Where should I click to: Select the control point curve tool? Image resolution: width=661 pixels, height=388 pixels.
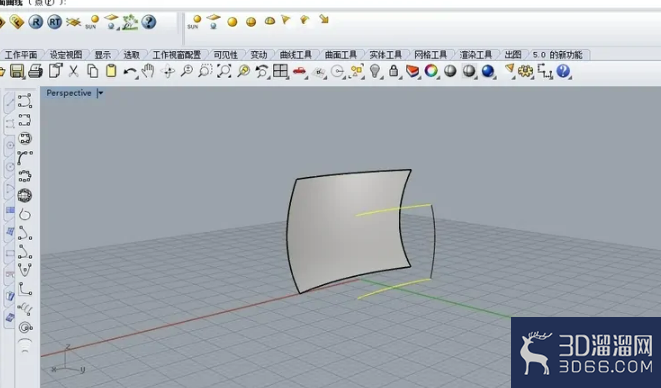pyautogui.click(x=25, y=101)
